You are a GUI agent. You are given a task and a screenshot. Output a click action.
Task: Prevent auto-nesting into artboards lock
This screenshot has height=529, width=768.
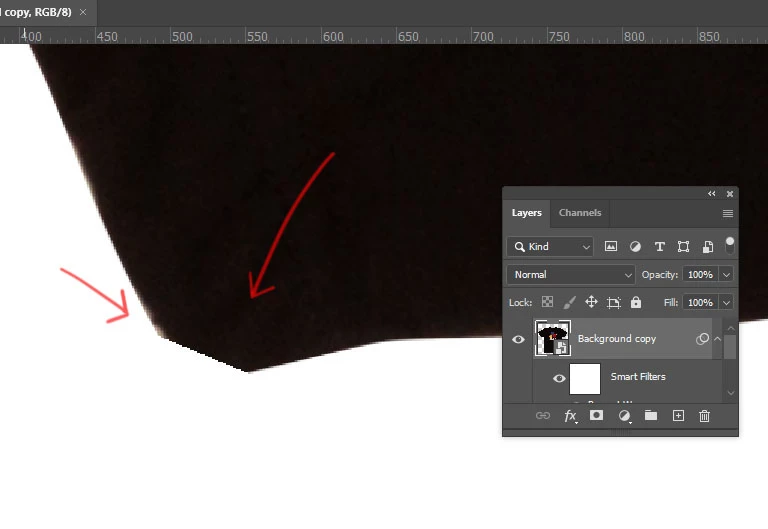(613, 303)
